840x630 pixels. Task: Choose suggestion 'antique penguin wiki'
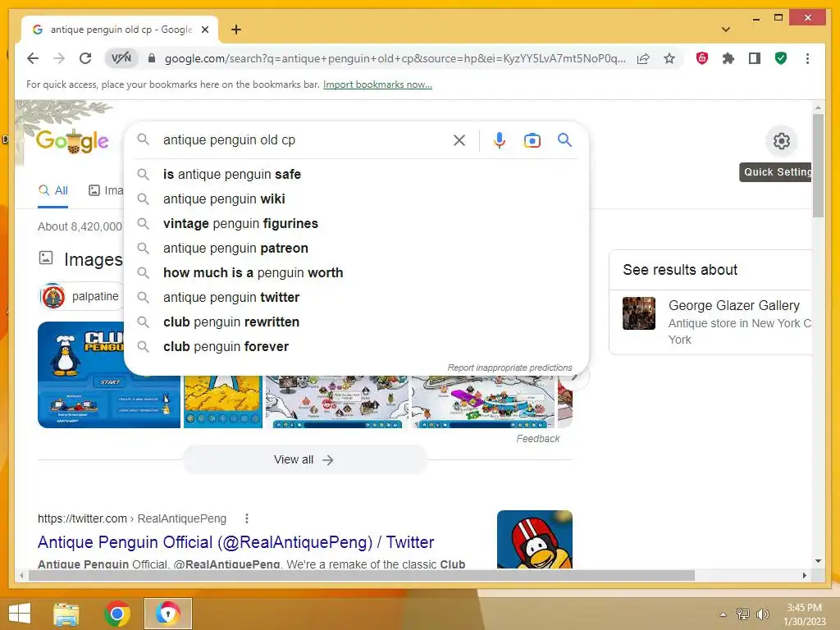(x=356, y=199)
